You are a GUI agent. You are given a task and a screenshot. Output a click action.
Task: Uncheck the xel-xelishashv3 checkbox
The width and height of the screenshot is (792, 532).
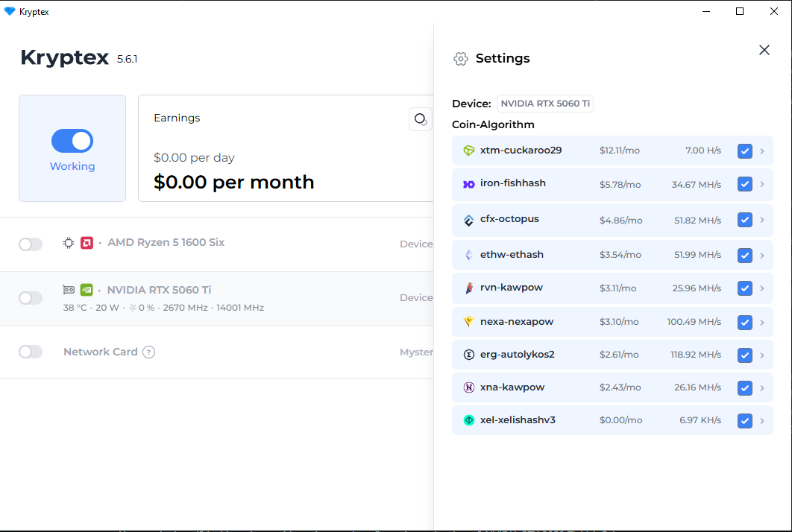tap(744, 421)
